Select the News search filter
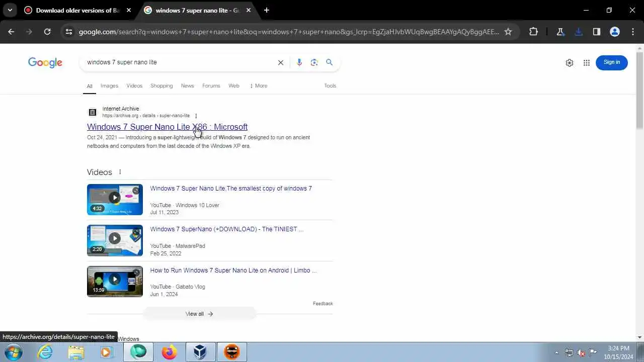Viewport: 644px width, 362px height. [x=187, y=86]
